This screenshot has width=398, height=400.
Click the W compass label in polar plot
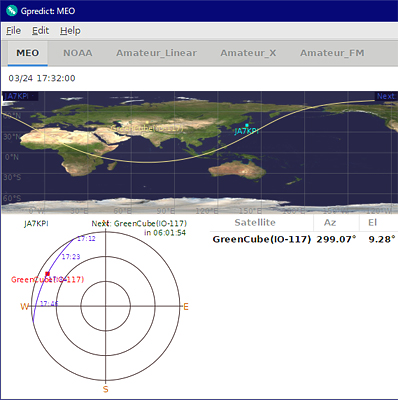25,306
